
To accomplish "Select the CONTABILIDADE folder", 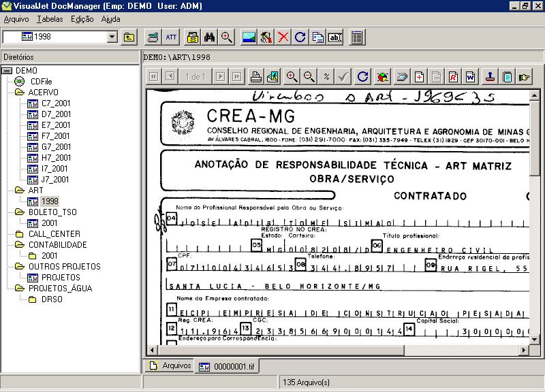I will (x=58, y=245).
